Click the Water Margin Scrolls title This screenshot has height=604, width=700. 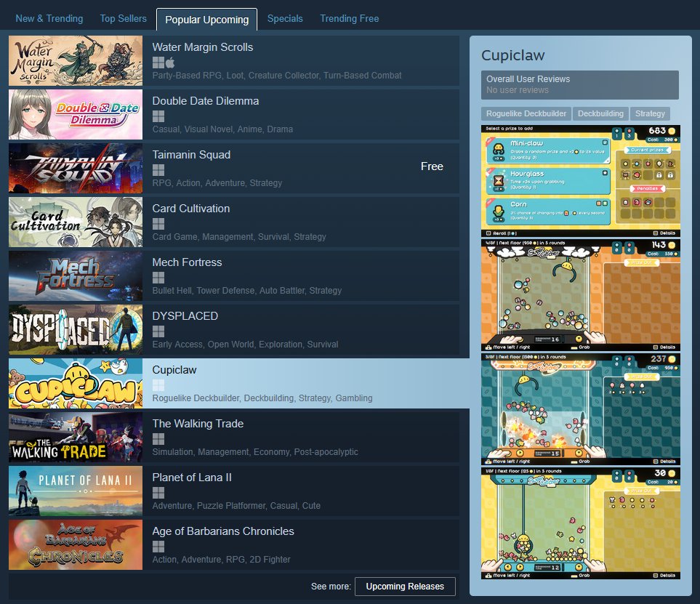point(203,47)
